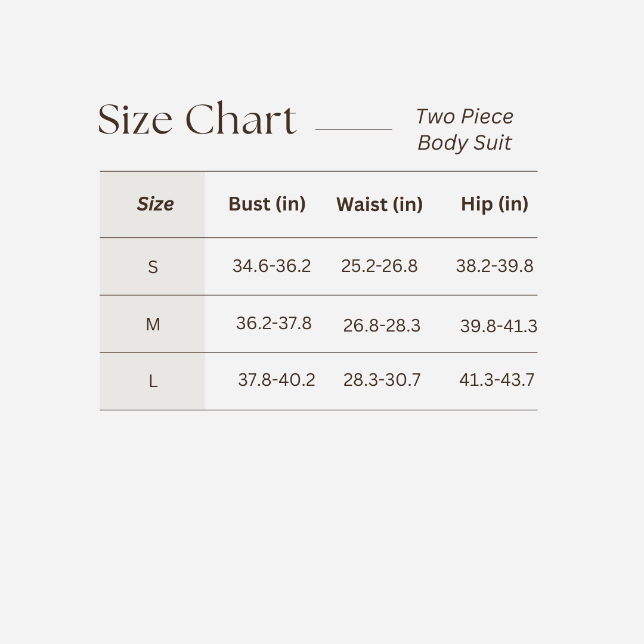Click waist measurement 28.3-30.7 for large

click(382, 380)
